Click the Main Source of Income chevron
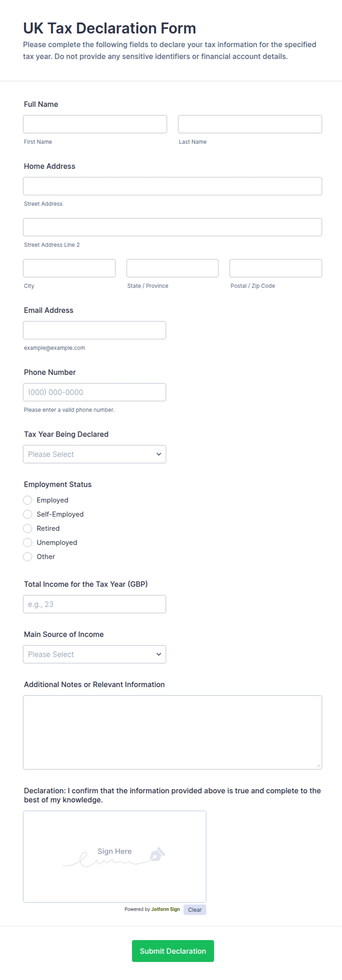342x980 pixels. (158, 654)
